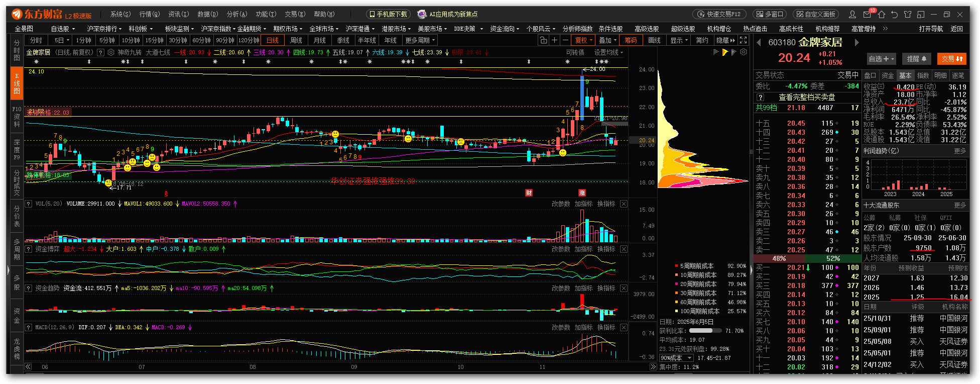The image size is (980, 384).
Task: Open the user account icon
Action: [852, 15]
